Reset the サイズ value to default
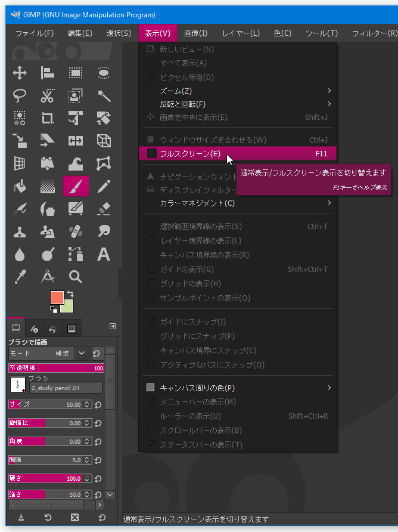Viewport: 398px width, 532px height. (x=98, y=405)
